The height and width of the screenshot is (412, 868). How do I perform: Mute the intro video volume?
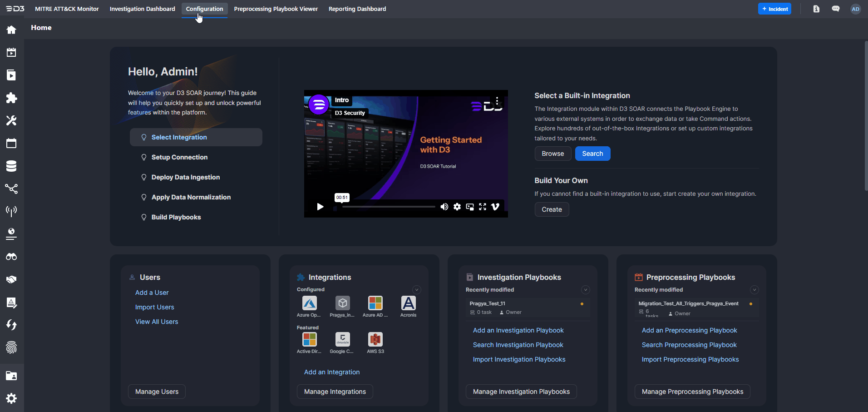pos(444,207)
